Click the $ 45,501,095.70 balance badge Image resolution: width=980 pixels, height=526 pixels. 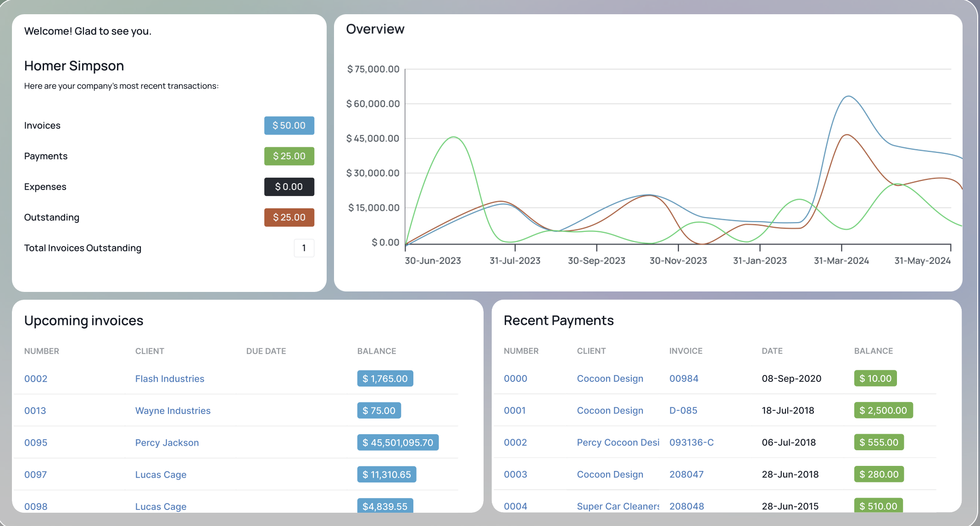point(397,442)
